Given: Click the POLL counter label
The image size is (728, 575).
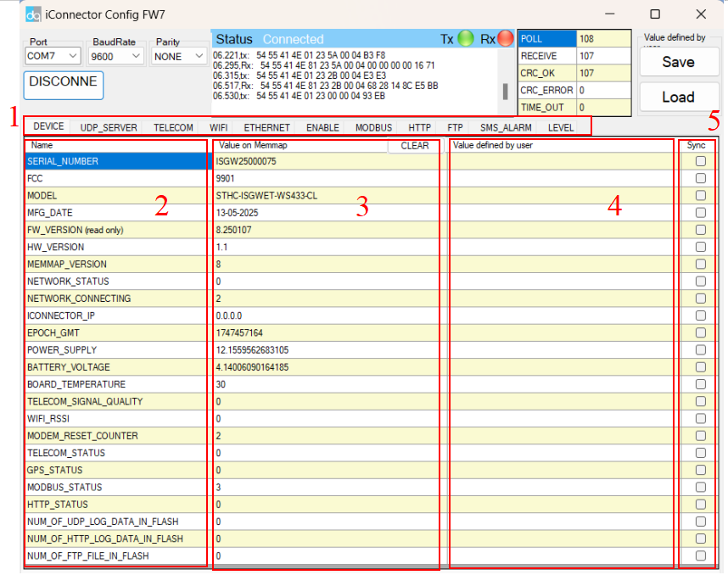Looking at the screenshot, I should pyautogui.click(x=547, y=39).
